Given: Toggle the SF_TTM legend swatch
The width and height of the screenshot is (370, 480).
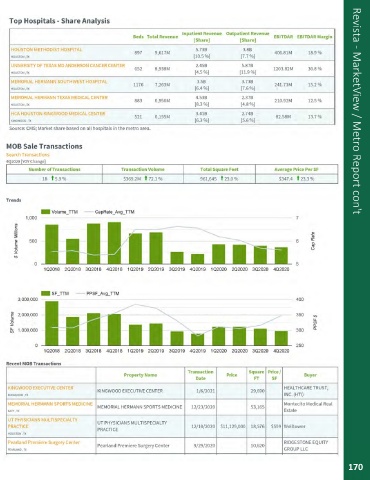Looking at the screenshot, I should (x=45, y=293).
